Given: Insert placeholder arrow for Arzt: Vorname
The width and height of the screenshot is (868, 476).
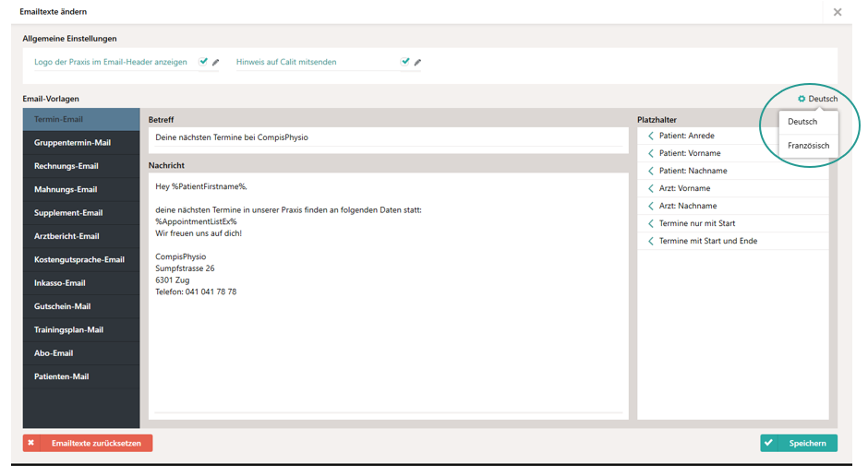Looking at the screenshot, I should (651, 188).
